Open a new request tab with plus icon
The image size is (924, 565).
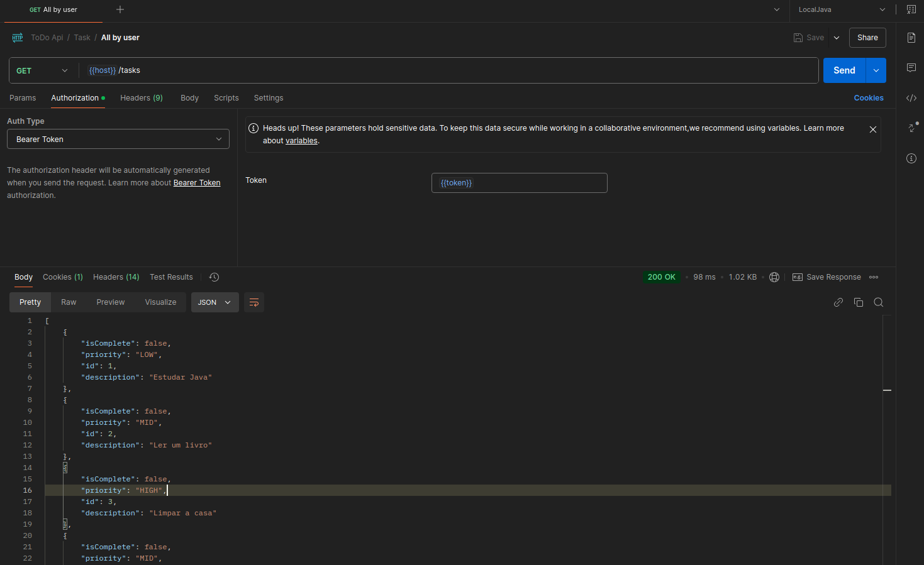[120, 9]
